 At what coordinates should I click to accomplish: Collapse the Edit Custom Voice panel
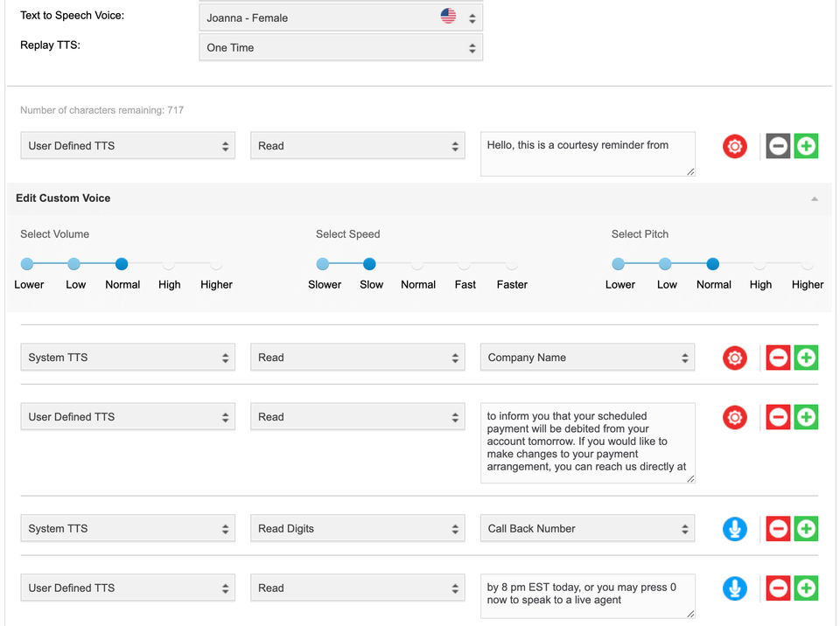815,198
